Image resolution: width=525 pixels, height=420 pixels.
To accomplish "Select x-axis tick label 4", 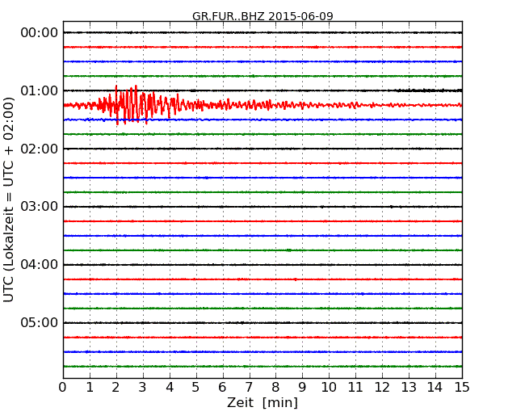I will 170,388.
